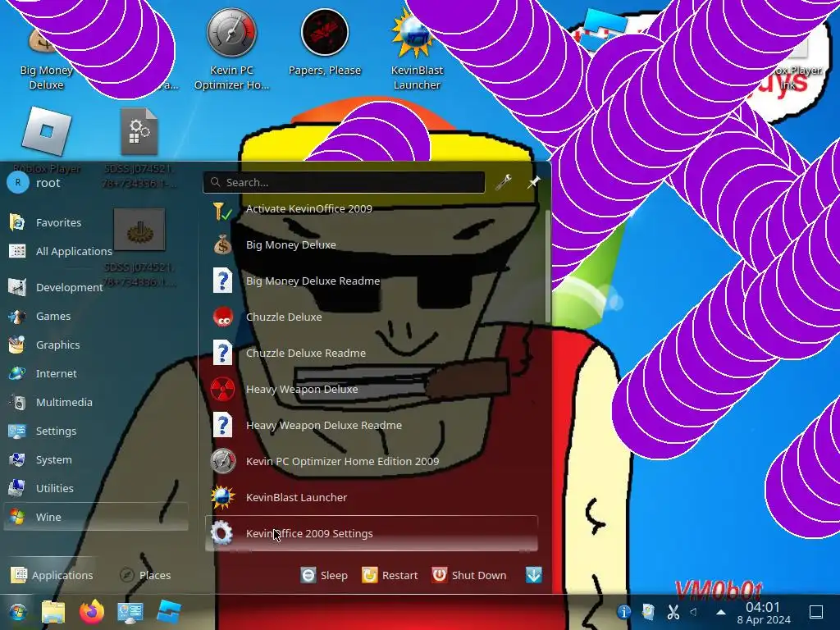Select the Graphics category

[x=97, y=345]
